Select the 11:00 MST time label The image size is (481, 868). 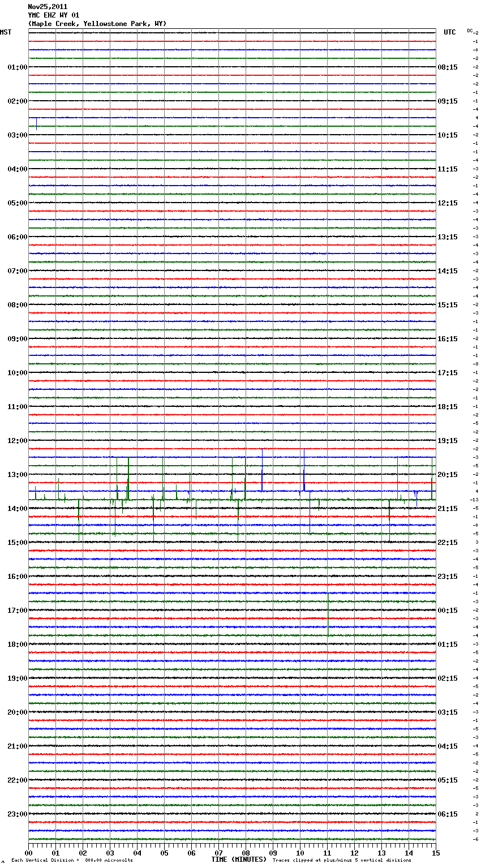[17, 407]
